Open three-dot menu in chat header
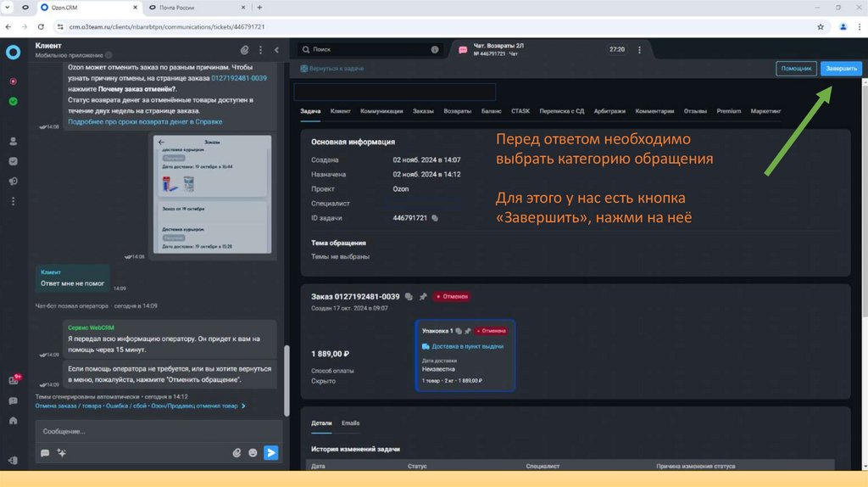This screenshot has width=868, height=487. tap(261, 50)
